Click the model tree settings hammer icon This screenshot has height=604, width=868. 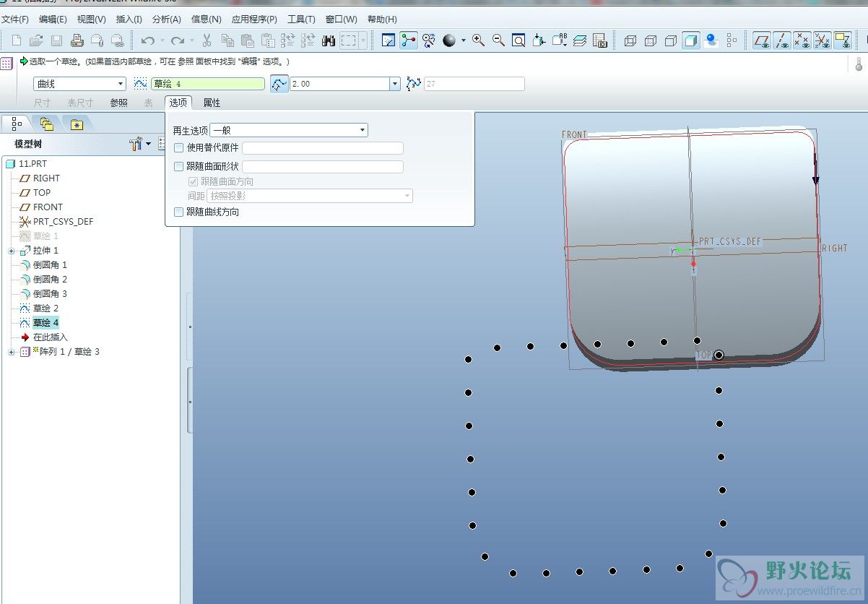(x=136, y=144)
